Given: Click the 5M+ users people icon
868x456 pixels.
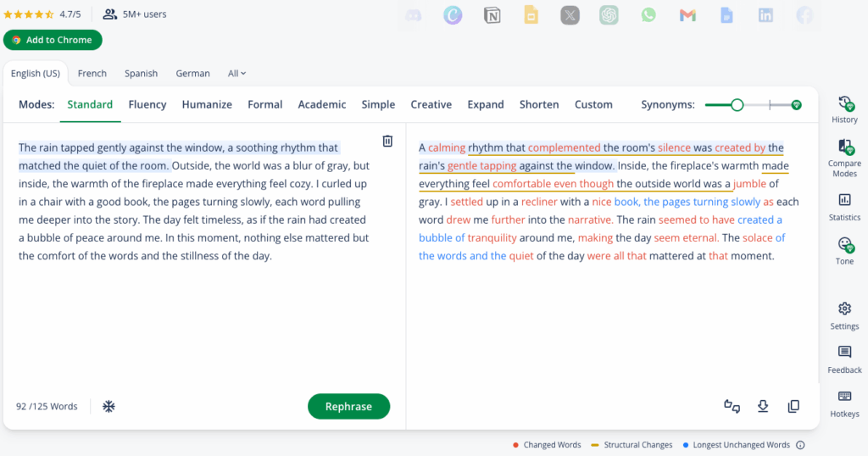Looking at the screenshot, I should point(109,14).
